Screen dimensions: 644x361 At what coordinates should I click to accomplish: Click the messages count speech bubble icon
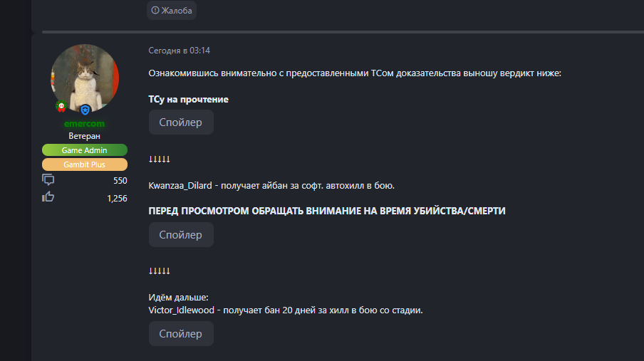coord(48,180)
